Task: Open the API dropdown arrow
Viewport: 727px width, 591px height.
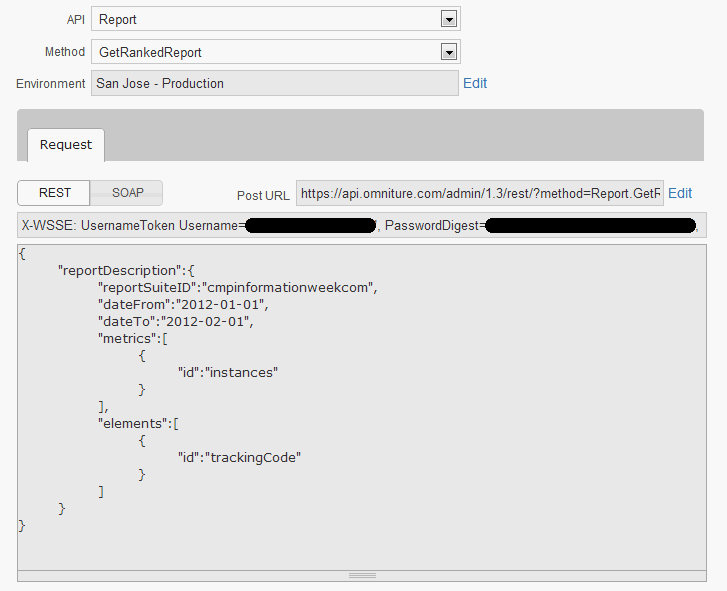Action: pos(448,19)
